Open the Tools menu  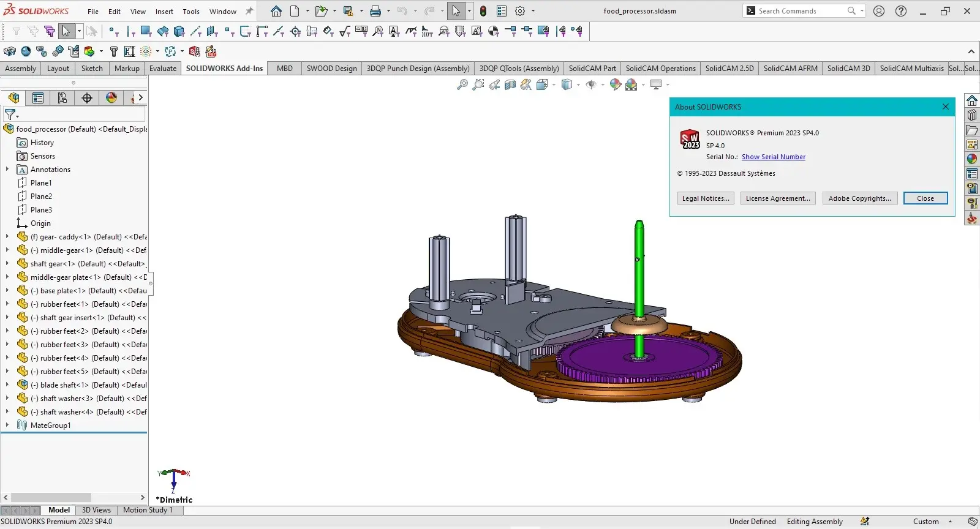tap(191, 11)
